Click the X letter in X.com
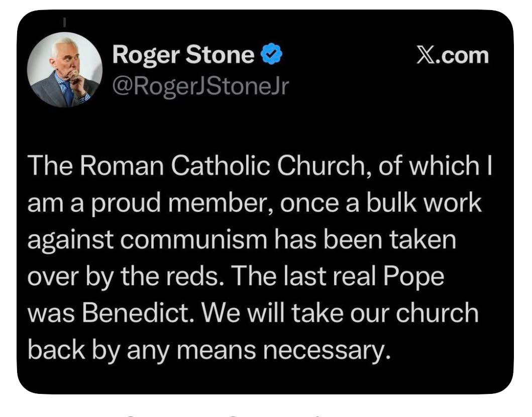The width and height of the screenshot is (532, 417). pyautogui.click(x=425, y=55)
